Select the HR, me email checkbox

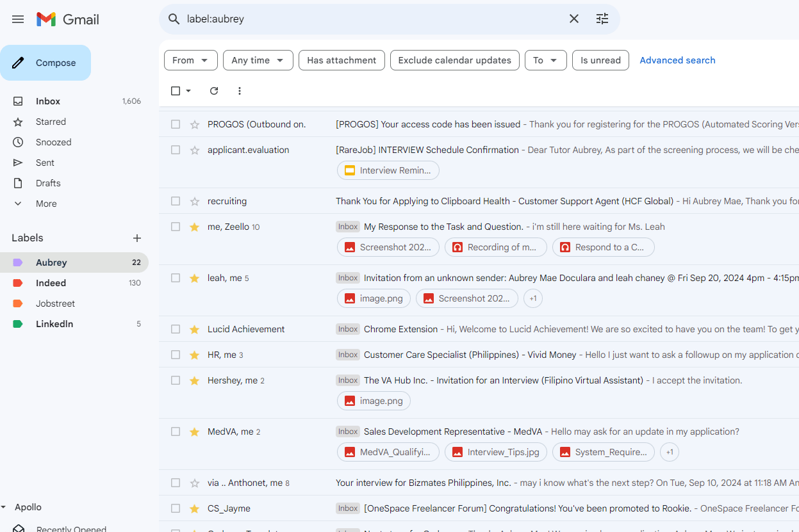(x=176, y=355)
